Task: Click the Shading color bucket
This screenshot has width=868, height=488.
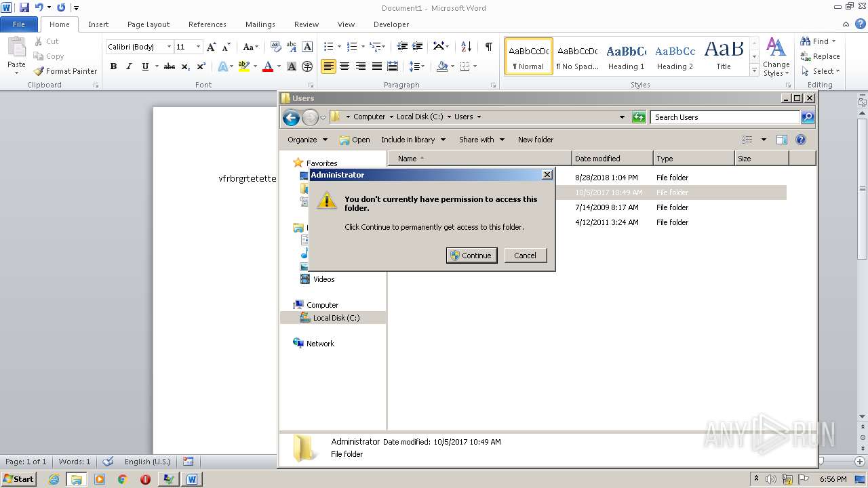Action: [x=442, y=66]
